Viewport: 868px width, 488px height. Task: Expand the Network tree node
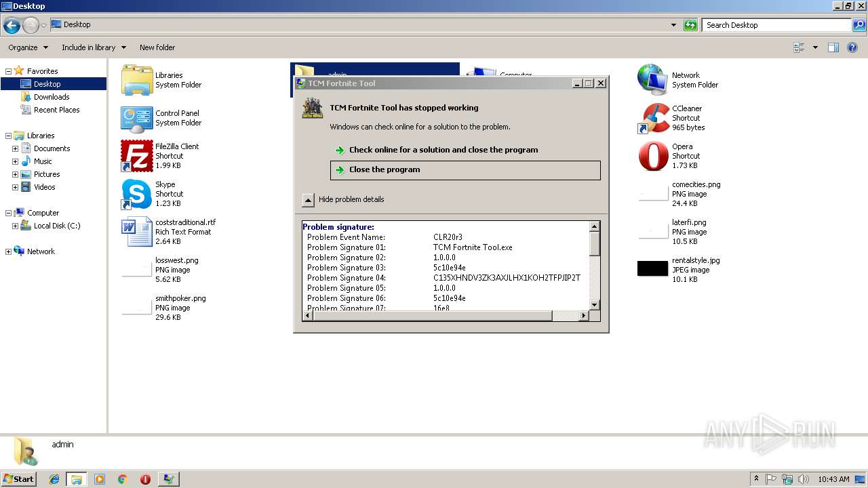(8, 251)
